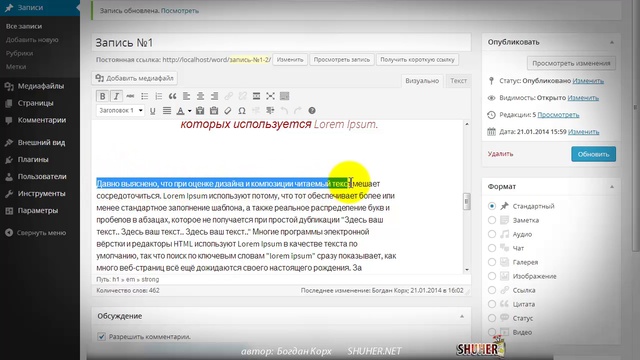
Task: Click the text color letter A icon
Action: pyautogui.click(x=180, y=111)
